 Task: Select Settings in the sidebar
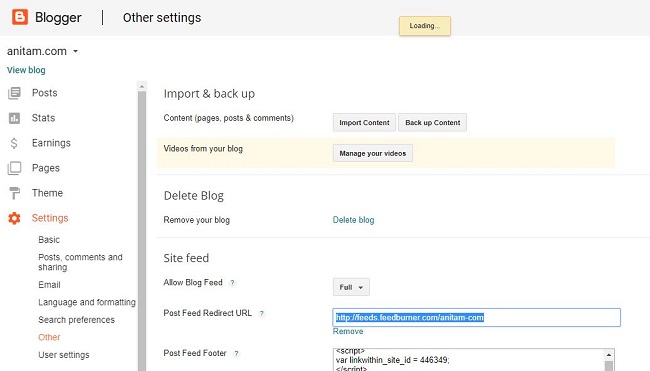click(x=50, y=218)
